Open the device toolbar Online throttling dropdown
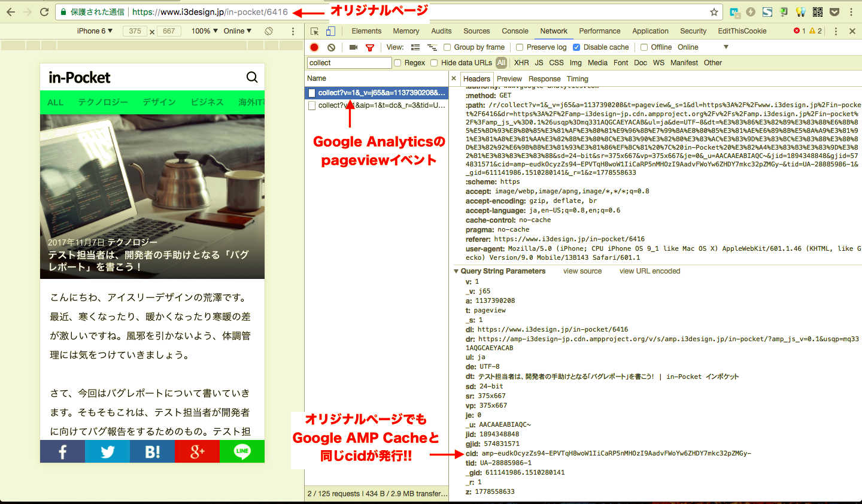862x504 pixels. [x=238, y=31]
